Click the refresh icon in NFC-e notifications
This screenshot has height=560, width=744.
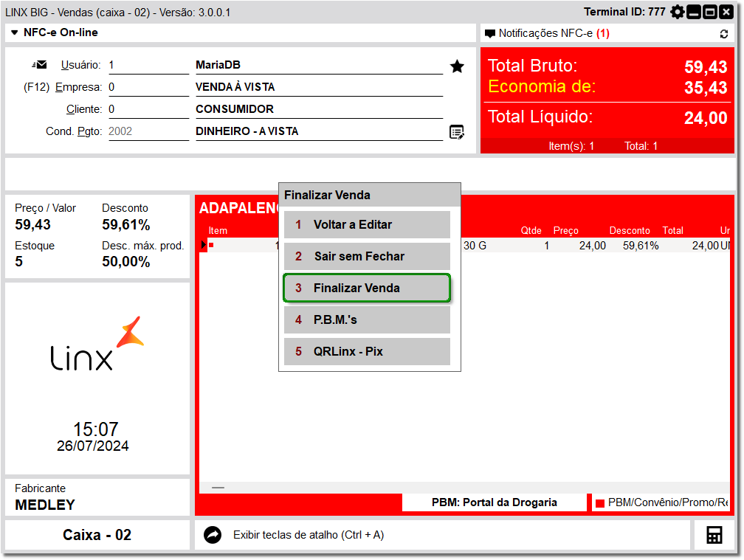click(723, 34)
